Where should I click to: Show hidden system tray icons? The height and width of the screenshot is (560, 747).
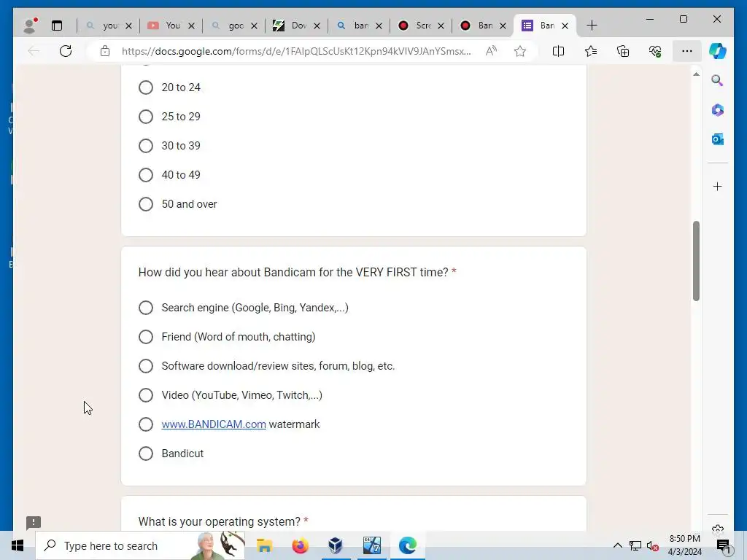pos(617,545)
